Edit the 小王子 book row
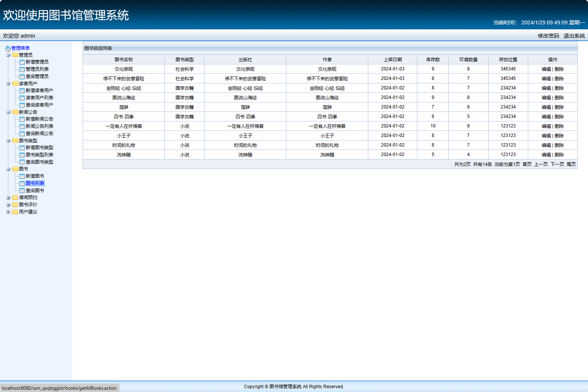588x392 pixels. pos(546,136)
